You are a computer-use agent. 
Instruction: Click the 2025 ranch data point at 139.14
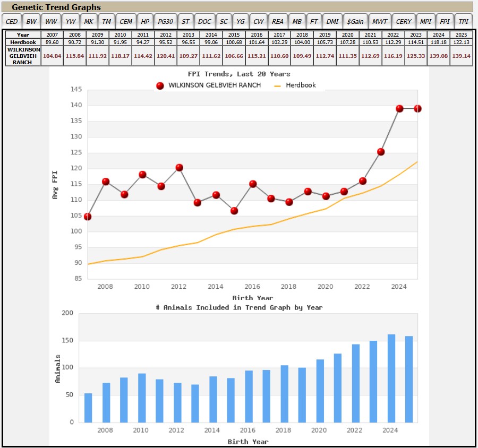click(x=417, y=108)
